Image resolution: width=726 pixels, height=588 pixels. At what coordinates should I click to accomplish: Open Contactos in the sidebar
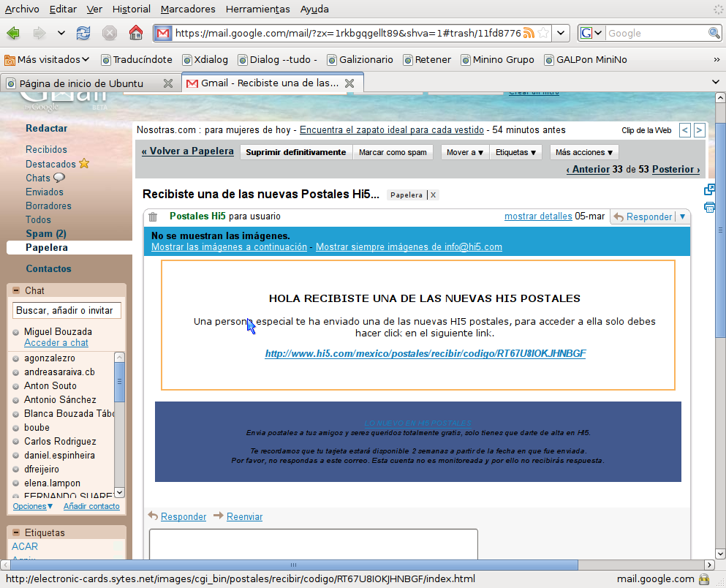click(48, 268)
